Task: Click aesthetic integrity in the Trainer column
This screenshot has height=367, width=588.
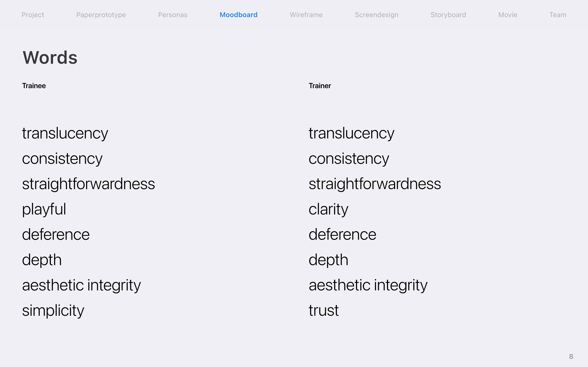Action: pos(368,285)
